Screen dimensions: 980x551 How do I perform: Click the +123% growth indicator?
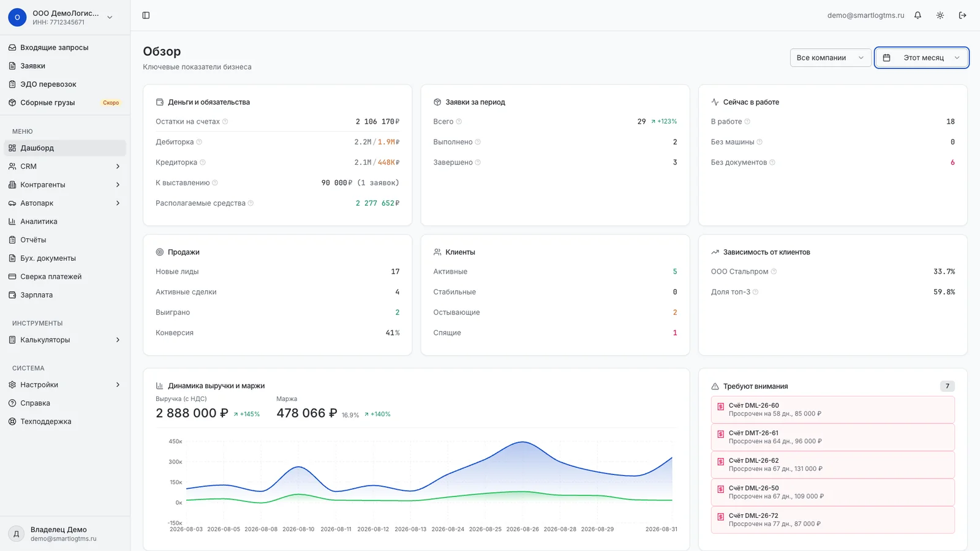[x=664, y=121]
